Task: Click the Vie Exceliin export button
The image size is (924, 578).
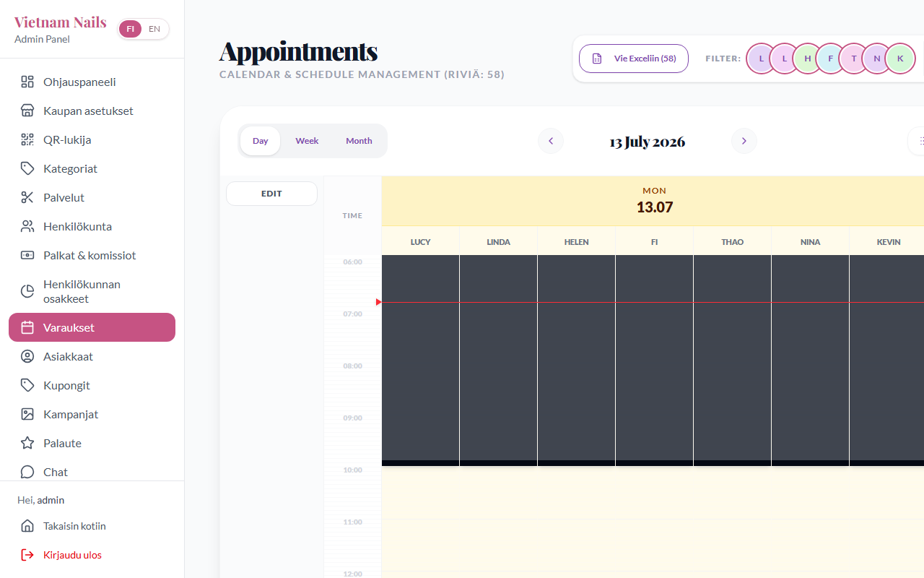Action: [634, 59]
